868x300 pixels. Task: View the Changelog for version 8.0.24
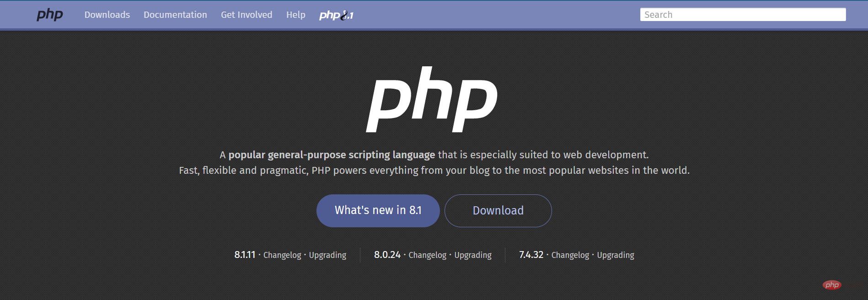(x=427, y=255)
